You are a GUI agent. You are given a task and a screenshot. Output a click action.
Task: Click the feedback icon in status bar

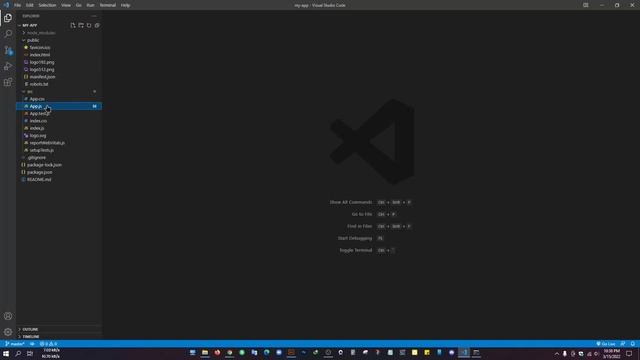[623, 344]
